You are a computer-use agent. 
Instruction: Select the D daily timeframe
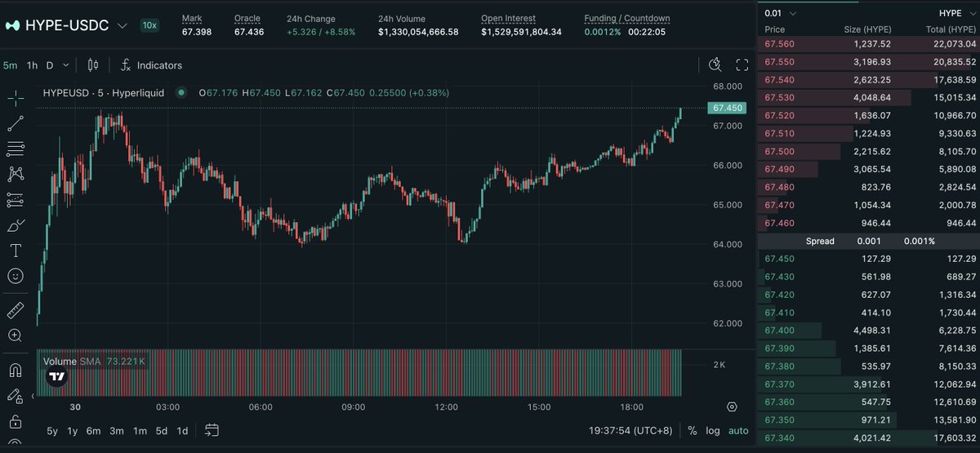point(50,65)
